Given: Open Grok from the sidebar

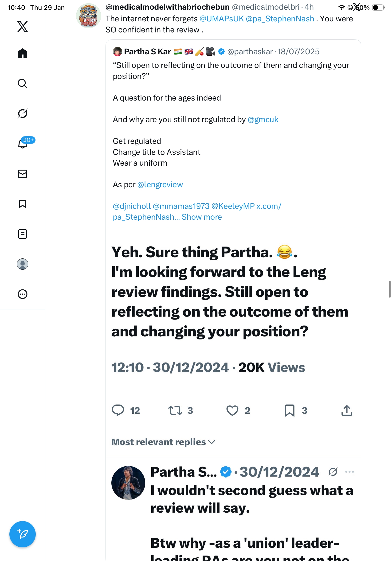Looking at the screenshot, I should (23, 113).
